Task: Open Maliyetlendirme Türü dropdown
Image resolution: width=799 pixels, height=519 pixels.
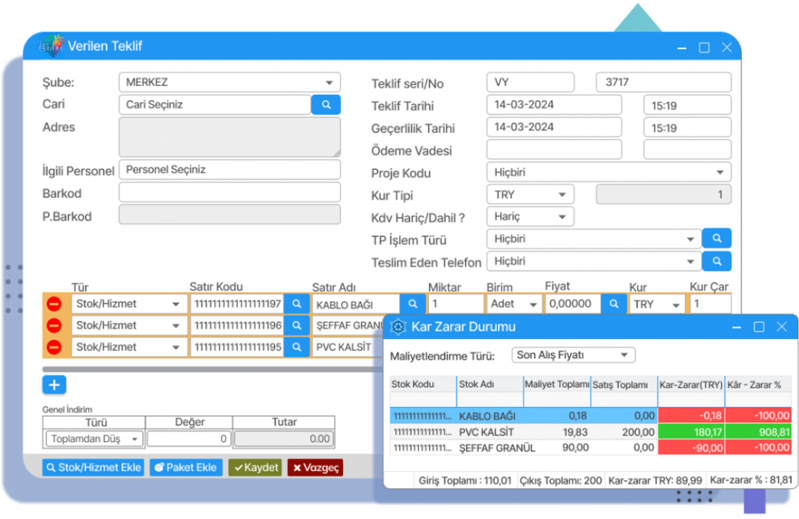Action: tap(624, 355)
